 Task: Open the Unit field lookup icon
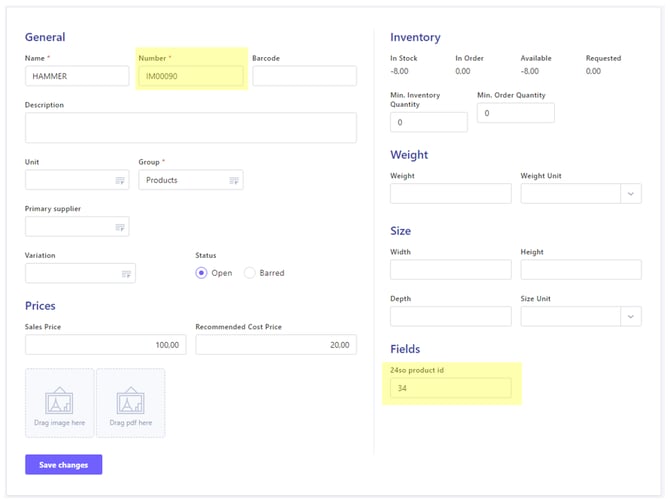pyautogui.click(x=120, y=180)
